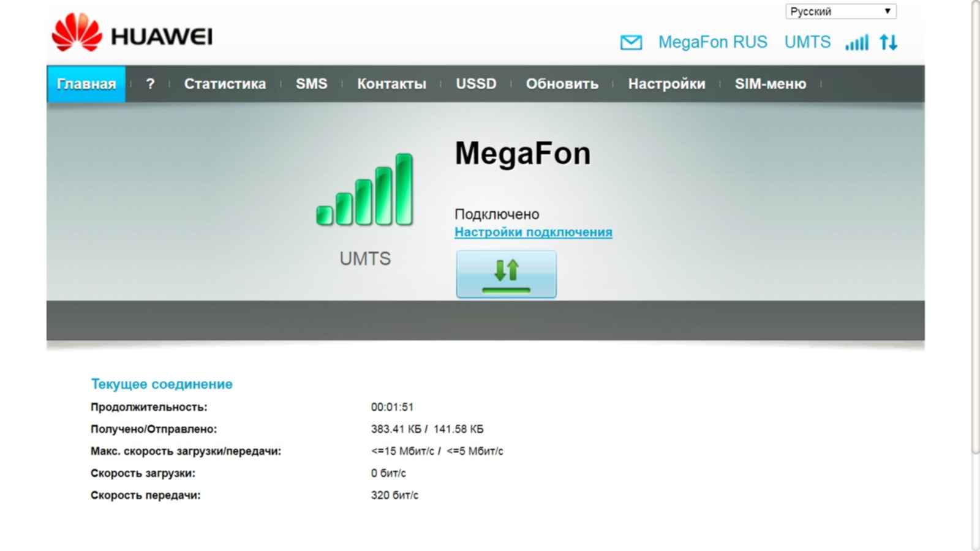Click the 320 бит/с upload speed value

(x=394, y=495)
